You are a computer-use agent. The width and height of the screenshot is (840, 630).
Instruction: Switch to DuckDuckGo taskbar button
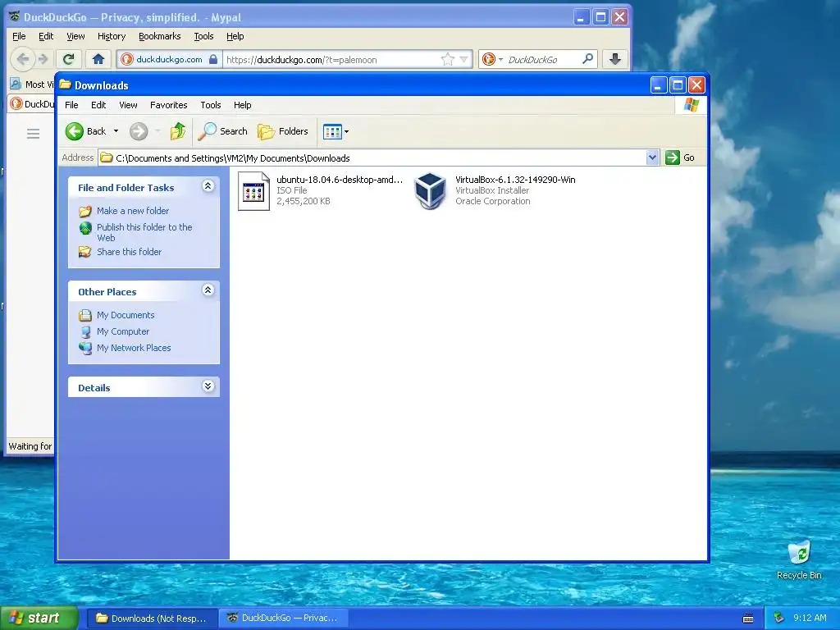pyautogui.click(x=283, y=619)
